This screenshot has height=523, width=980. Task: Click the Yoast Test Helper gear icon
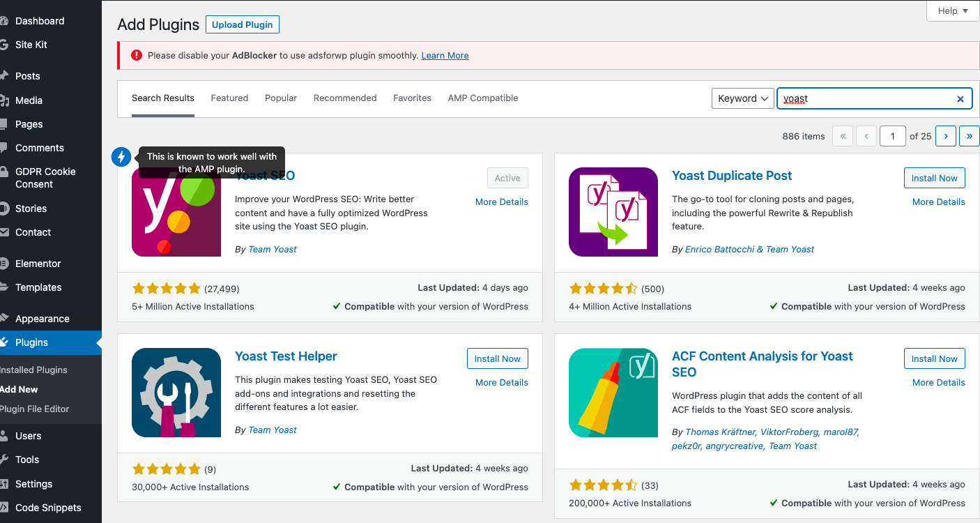coord(176,393)
